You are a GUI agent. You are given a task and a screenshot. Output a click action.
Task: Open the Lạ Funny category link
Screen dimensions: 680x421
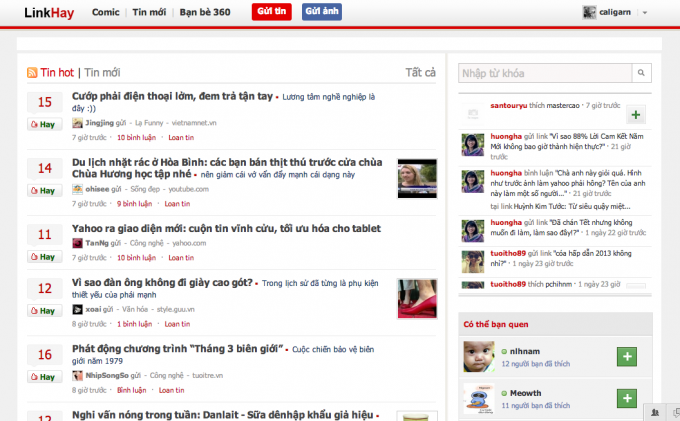coord(149,123)
